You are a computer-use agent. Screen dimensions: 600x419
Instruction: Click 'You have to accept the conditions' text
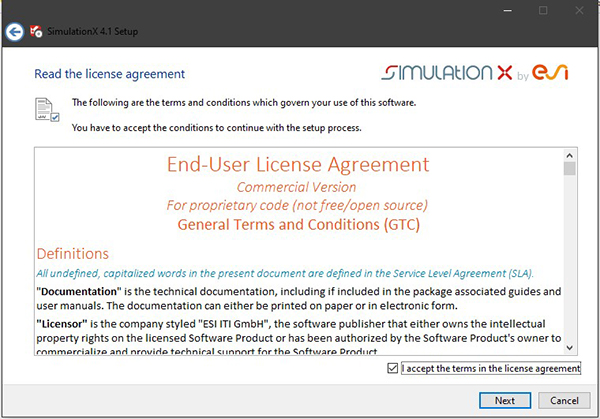coord(217,128)
